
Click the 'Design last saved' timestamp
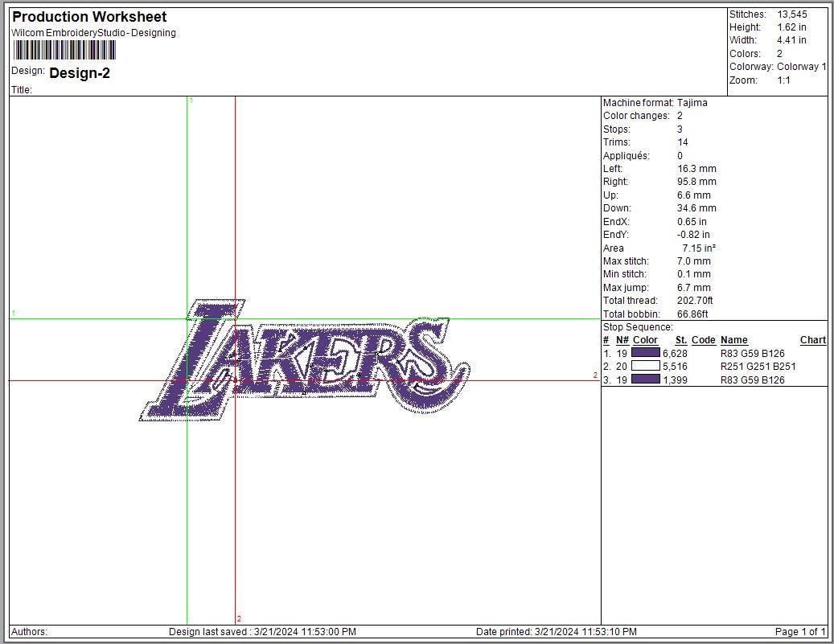click(x=262, y=632)
